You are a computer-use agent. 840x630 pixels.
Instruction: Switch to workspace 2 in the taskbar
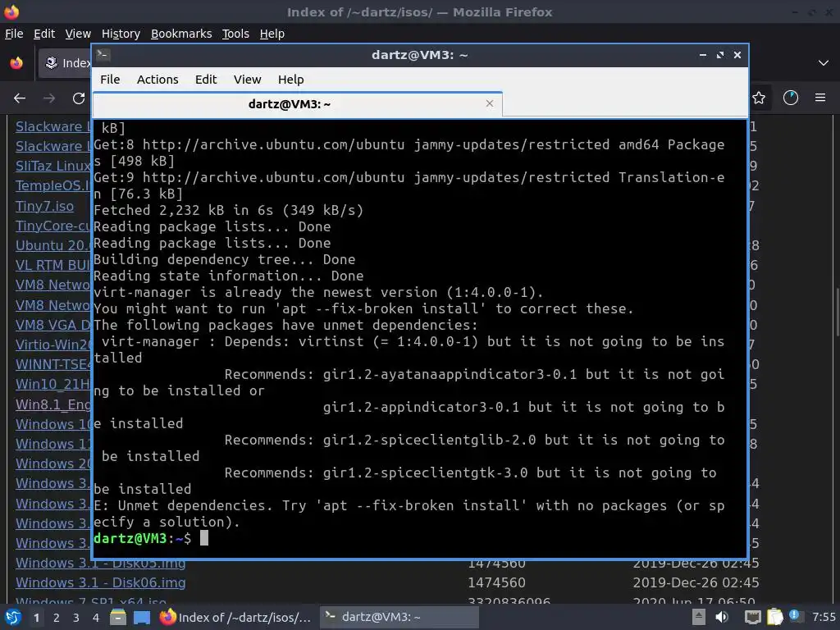point(57,618)
